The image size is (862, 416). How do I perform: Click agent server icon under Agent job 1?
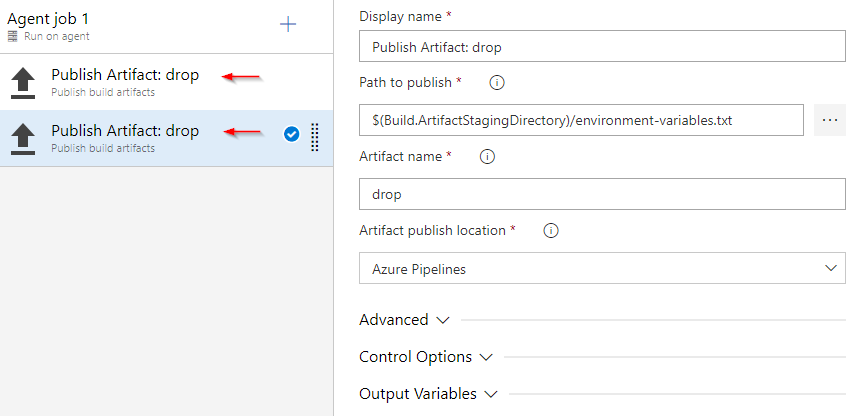coord(13,37)
